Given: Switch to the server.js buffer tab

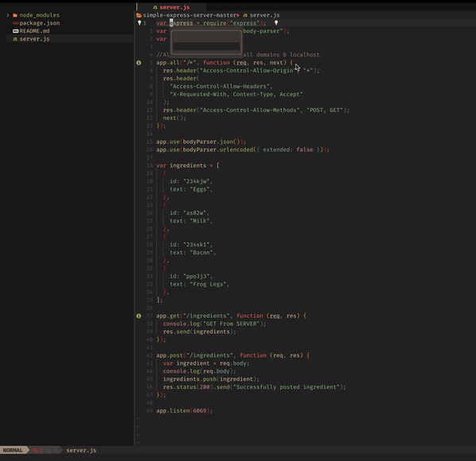Looking at the screenshot, I should pyautogui.click(x=175, y=7).
